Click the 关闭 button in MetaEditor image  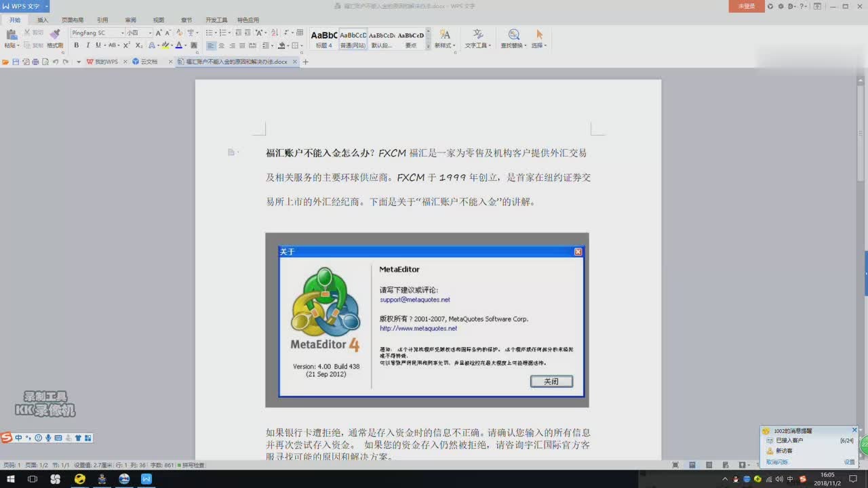[x=551, y=382]
